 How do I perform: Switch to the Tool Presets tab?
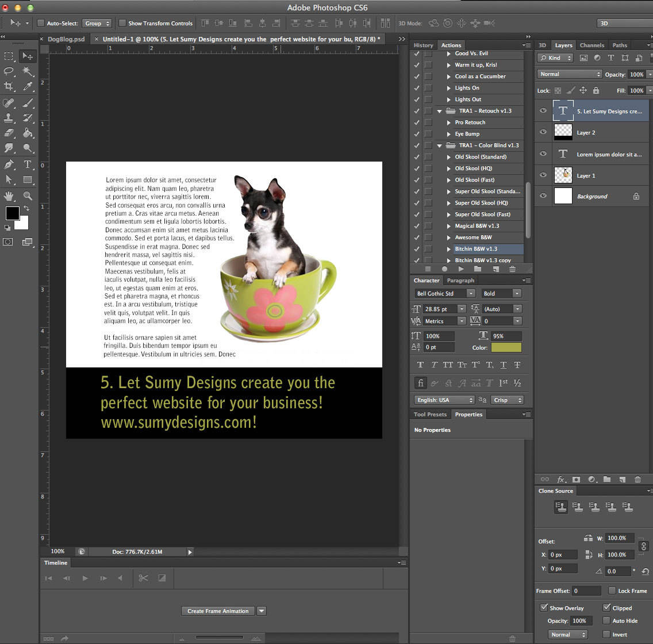click(430, 415)
